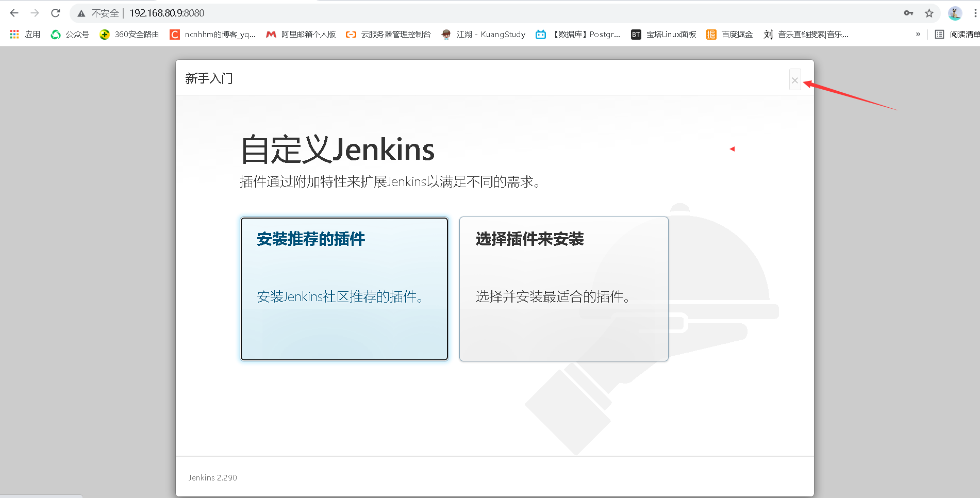
Task: Click the browser page reload button
Action: click(x=55, y=13)
